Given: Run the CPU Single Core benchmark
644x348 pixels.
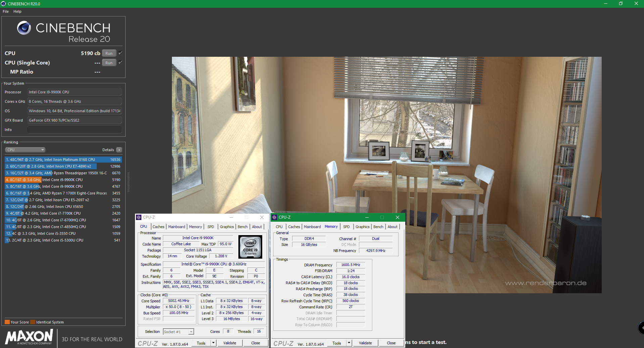Looking at the screenshot, I should [109, 62].
